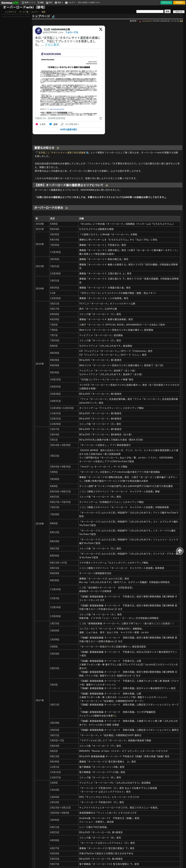Click the scroll-to-top arrow button
Image resolution: width=186 pixels, height=868 pixels.
click(180, 551)
